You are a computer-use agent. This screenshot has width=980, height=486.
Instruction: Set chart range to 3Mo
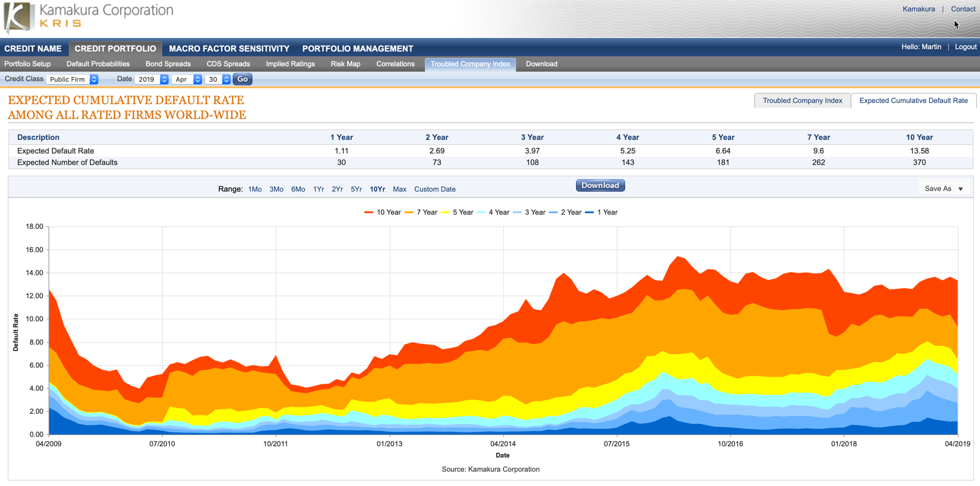pyautogui.click(x=276, y=189)
